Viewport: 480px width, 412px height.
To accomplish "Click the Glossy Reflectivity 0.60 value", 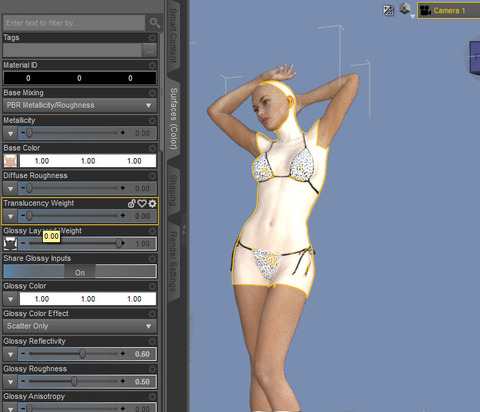I will tap(142, 354).
